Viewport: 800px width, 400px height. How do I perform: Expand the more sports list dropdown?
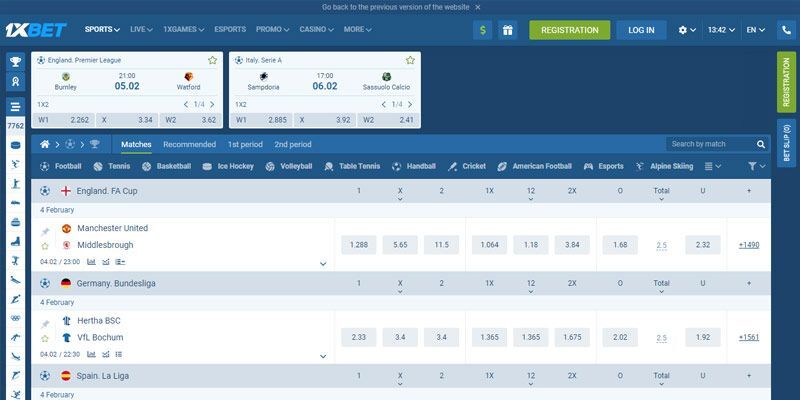713,166
